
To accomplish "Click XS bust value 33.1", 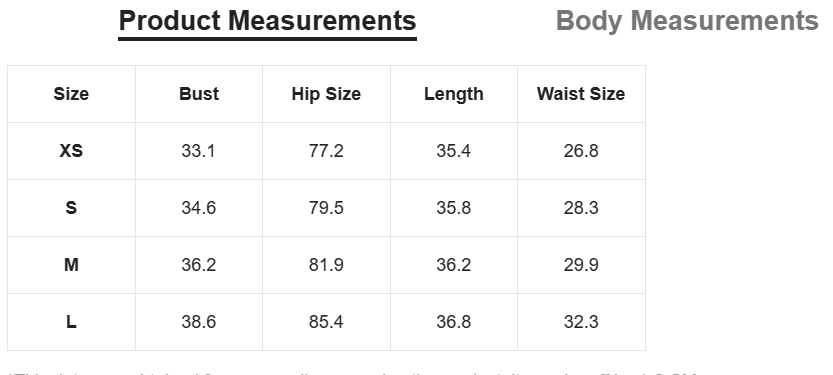I will (x=199, y=151).
